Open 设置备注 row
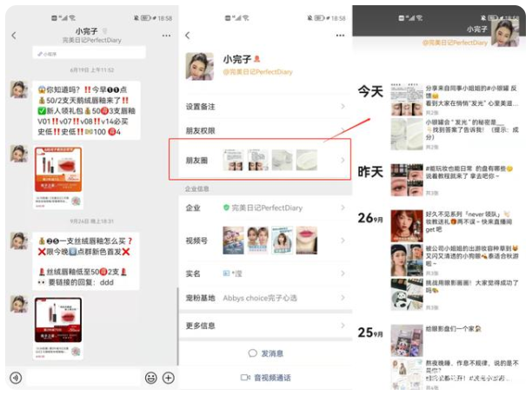532x402 pixels. pos(266,107)
